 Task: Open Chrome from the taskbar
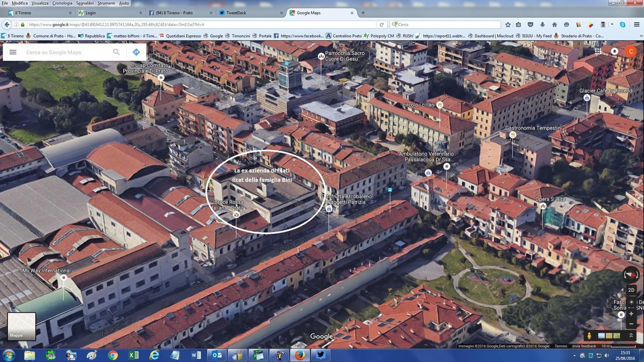pyautogui.click(x=113, y=355)
